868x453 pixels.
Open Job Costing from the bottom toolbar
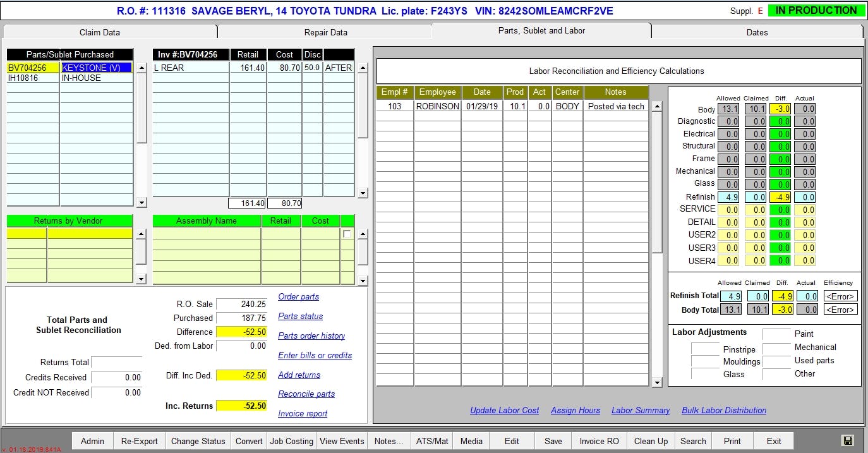[x=291, y=440]
